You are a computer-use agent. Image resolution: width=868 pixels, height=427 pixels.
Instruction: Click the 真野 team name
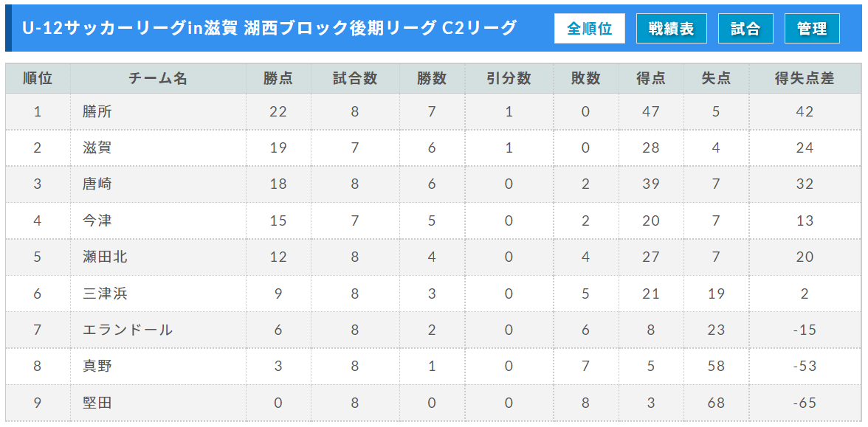tap(97, 366)
